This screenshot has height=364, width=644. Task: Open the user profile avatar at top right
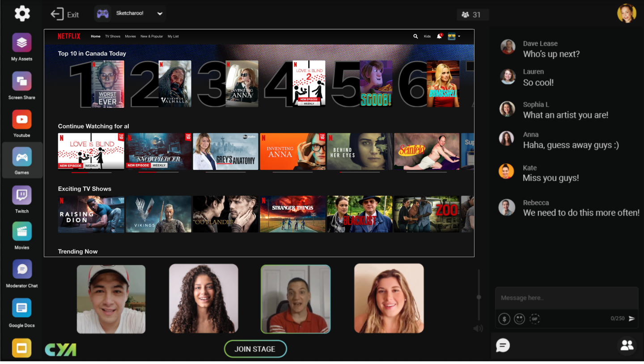[627, 13]
